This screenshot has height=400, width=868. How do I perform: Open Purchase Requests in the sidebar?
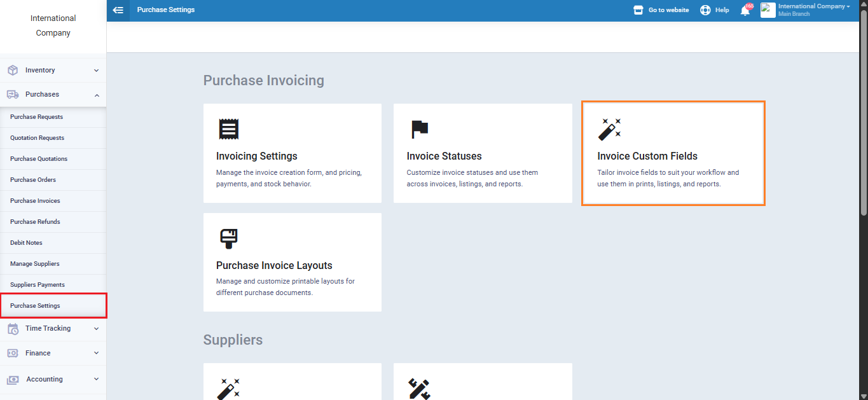click(36, 117)
